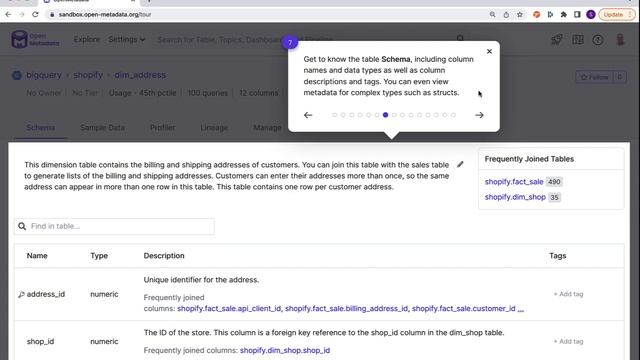The width and height of the screenshot is (640, 360).
Task: Open the shopify.fact_sale joined table link
Action: (514, 182)
